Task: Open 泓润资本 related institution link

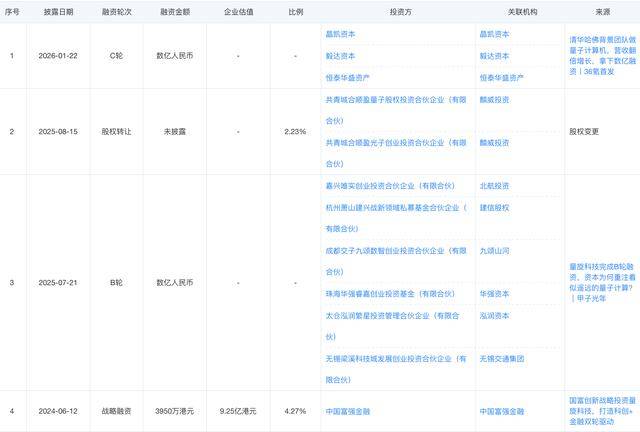Action: point(494,315)
